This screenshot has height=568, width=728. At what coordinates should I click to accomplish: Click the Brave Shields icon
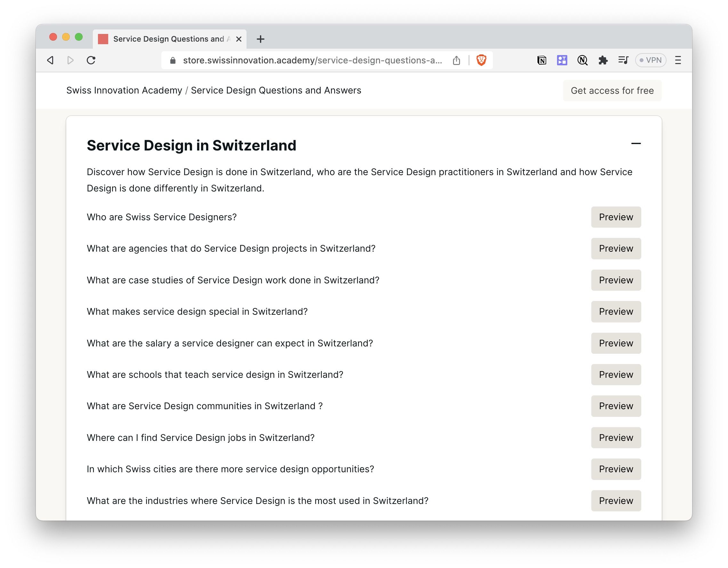click(481, 60)
